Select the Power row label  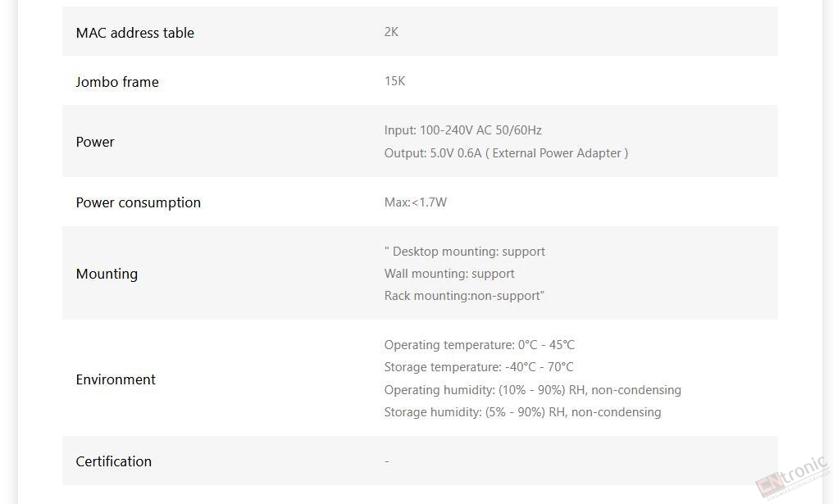[95, 142]
